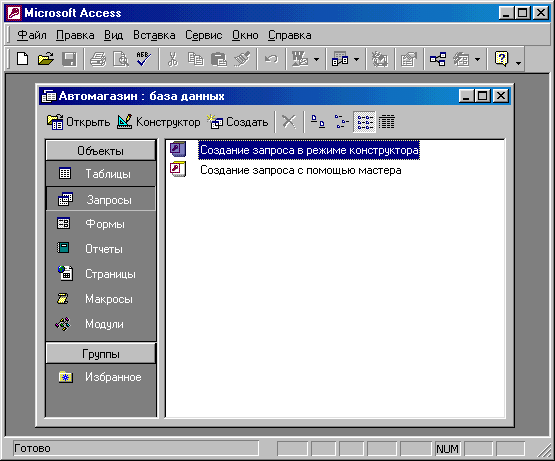
Task: Open the Вставка menu
Action: coord(154,35)
